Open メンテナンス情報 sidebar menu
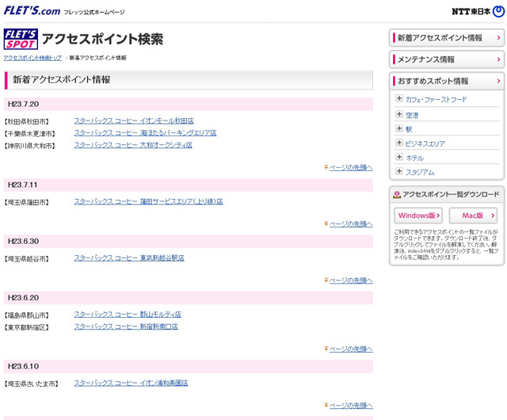 pos(447,59)
